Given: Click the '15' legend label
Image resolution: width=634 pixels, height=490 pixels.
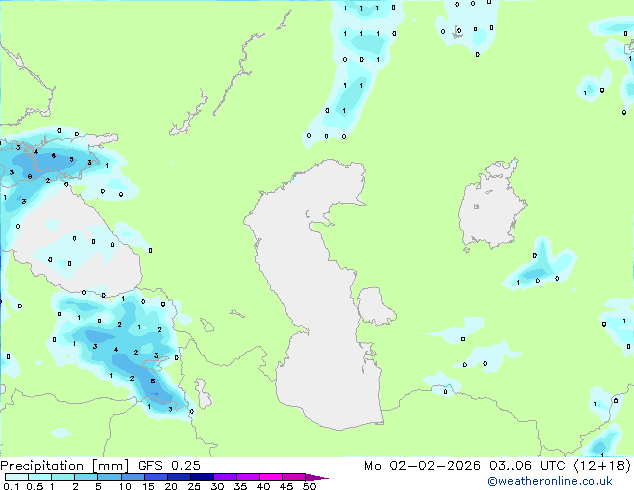Looking at the screenshot, I should (x=148, y=486).
